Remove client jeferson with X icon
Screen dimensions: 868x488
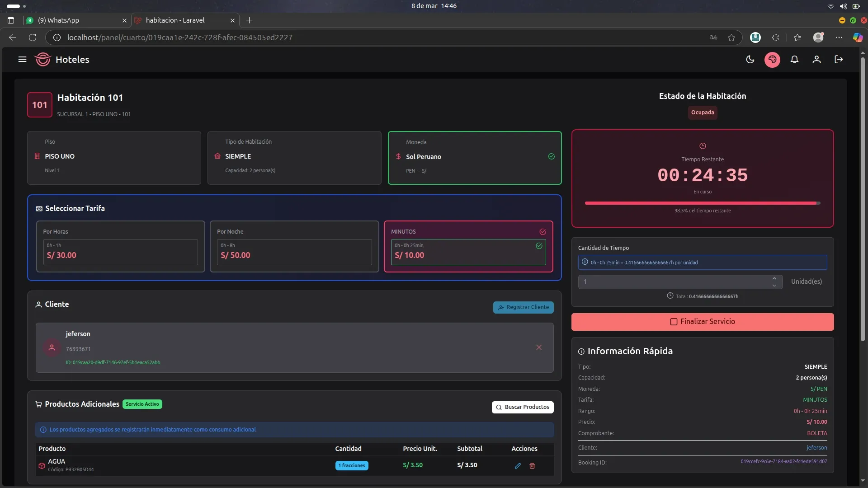coord(539,347)
